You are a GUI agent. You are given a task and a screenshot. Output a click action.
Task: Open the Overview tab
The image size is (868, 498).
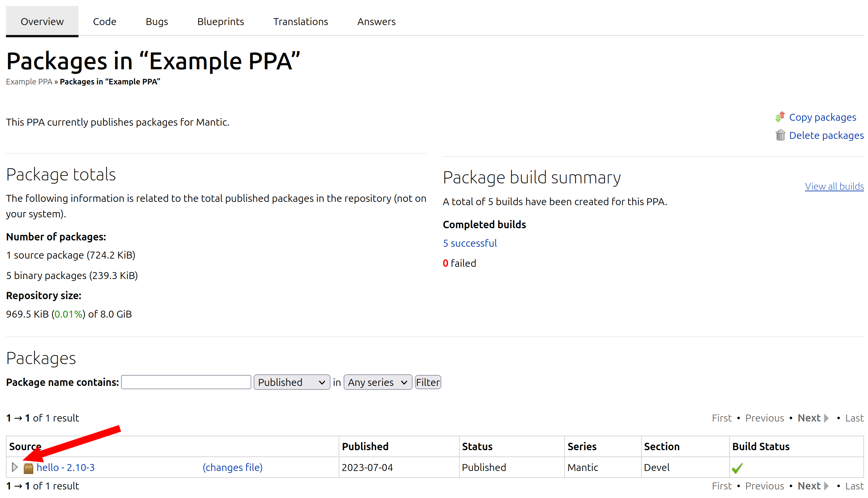(42, 21)
